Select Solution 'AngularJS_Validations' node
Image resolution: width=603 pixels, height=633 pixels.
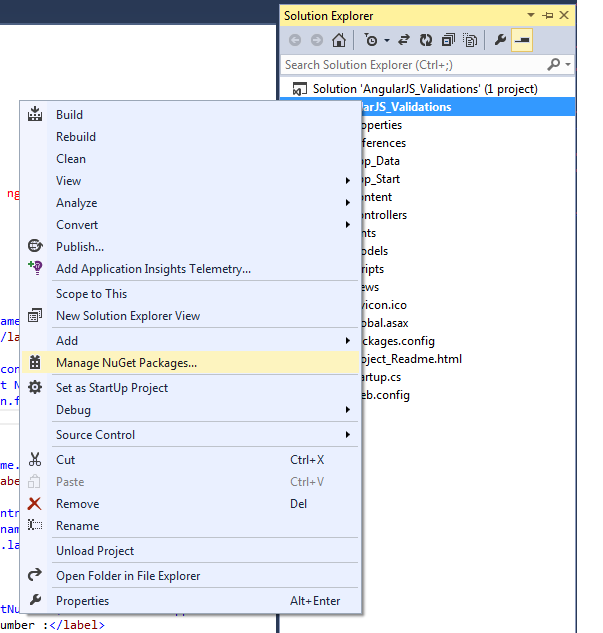click(425, 89)
